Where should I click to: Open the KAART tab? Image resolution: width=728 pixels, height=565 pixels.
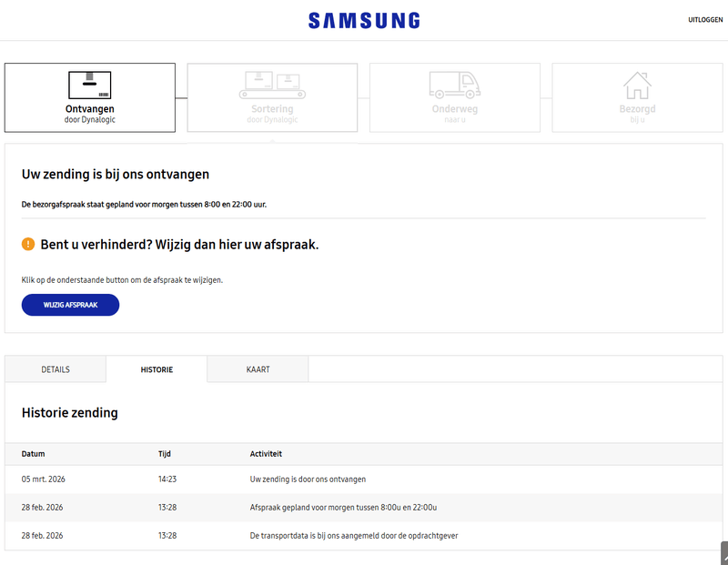coord(258,369)
